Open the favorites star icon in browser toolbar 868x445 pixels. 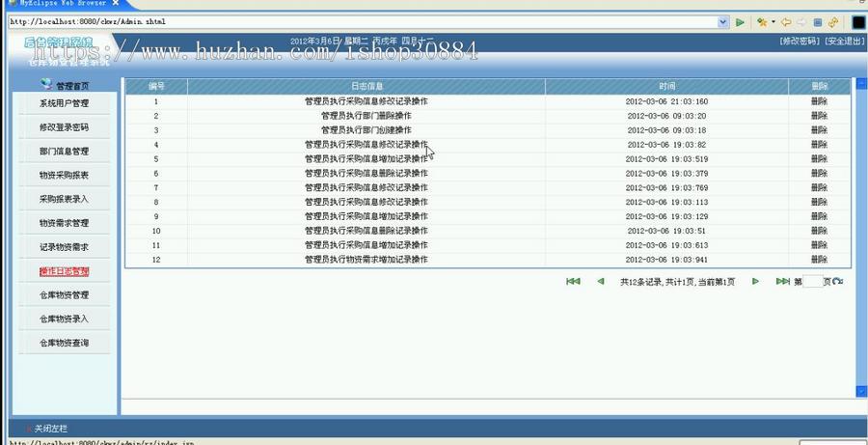pyautogui.click(x=762, y=22)
